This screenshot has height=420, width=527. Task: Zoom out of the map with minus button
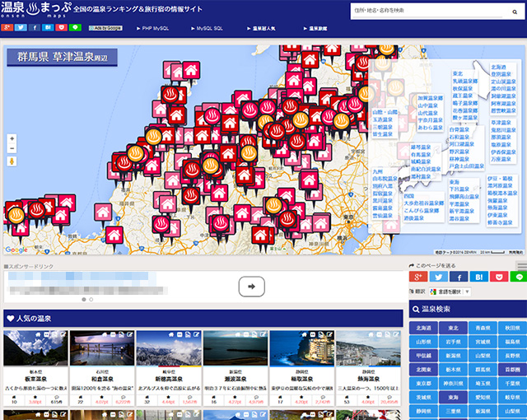12,150
